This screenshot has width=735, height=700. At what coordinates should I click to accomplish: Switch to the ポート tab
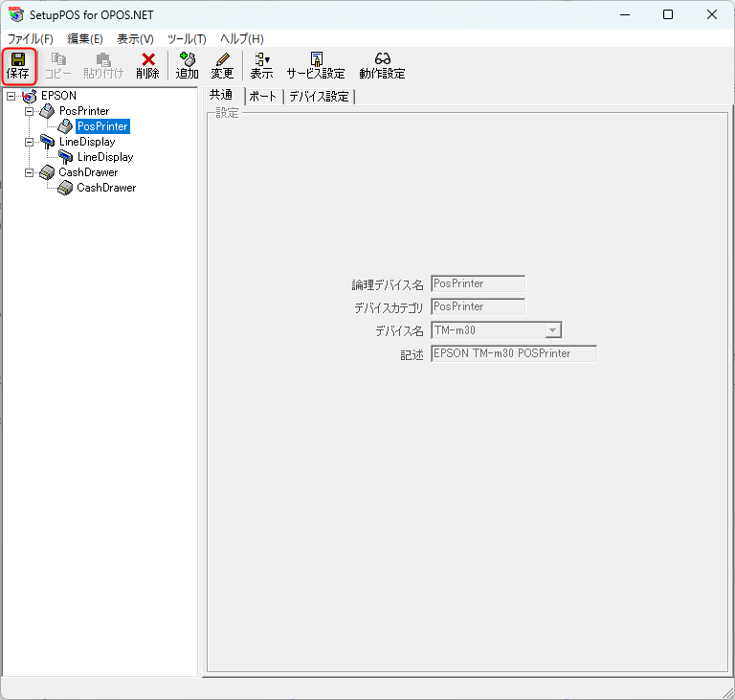262,97
